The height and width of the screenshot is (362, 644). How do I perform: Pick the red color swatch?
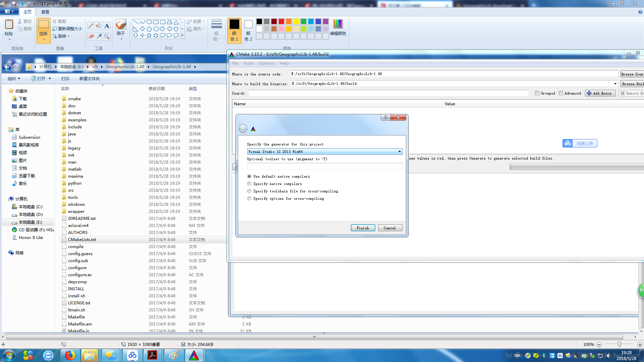point(281,21)
